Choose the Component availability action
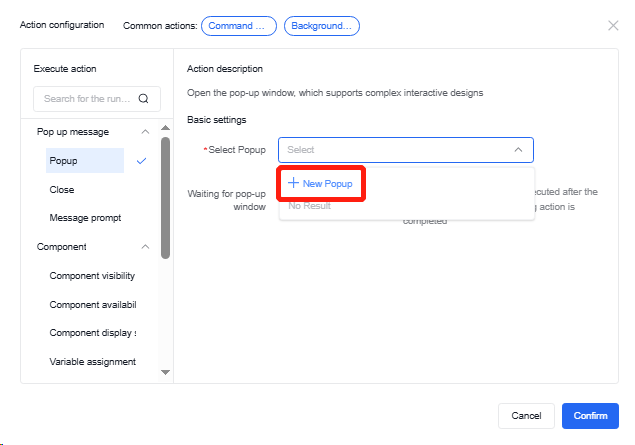 coord(92,304)
